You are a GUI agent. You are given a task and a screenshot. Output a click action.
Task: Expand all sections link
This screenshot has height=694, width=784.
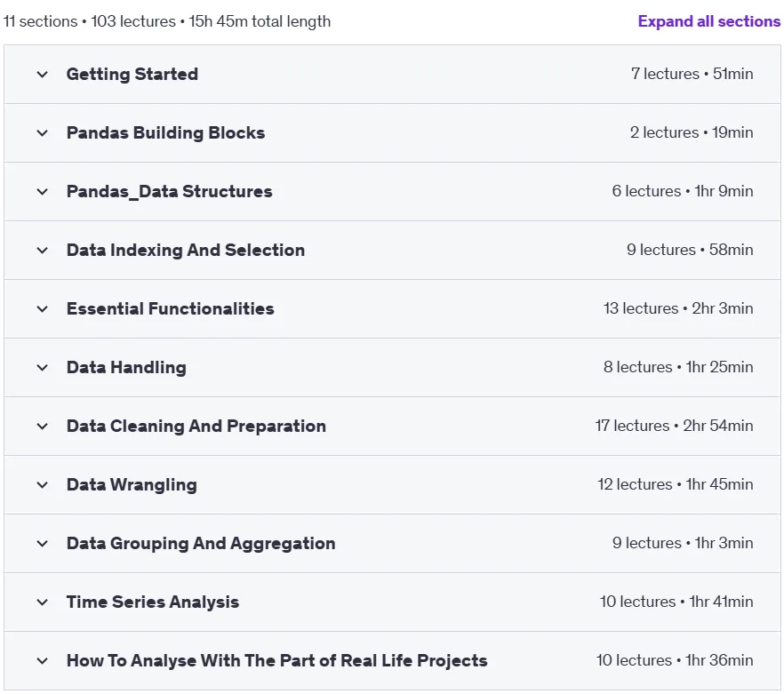point(708,21)
